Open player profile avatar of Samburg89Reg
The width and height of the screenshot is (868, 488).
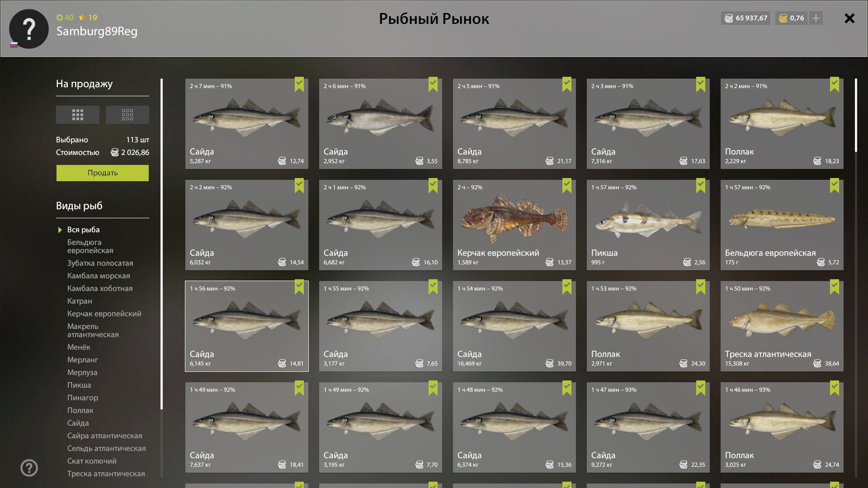(29, 29)
